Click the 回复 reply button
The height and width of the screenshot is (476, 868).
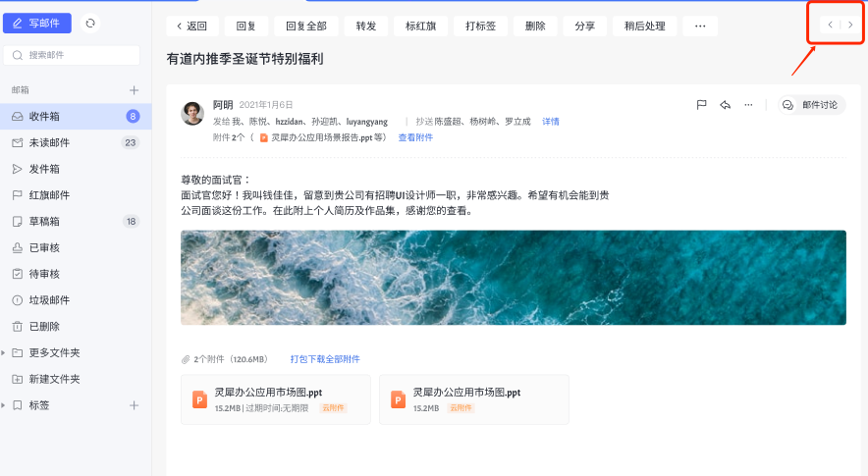click(x=245, y=26)
